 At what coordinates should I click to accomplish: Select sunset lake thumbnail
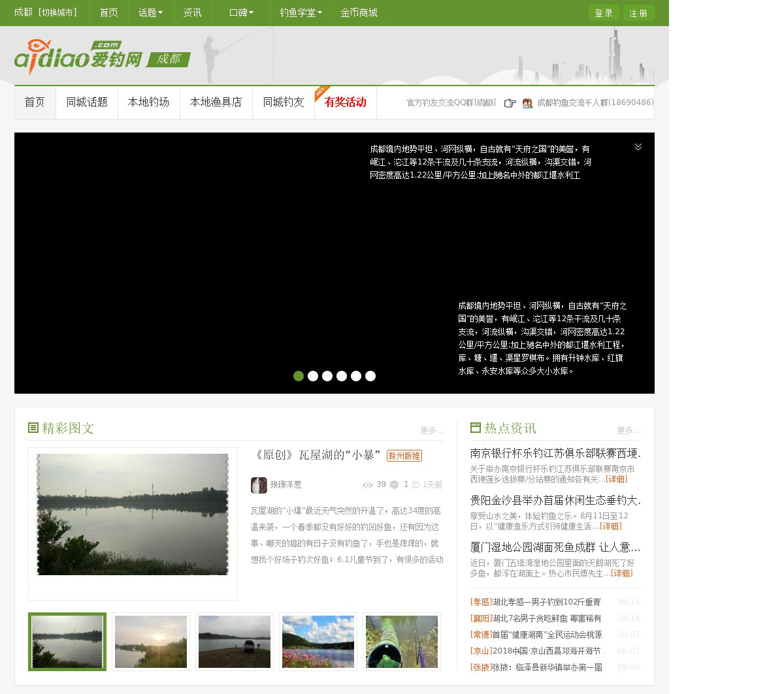[151, 642]
